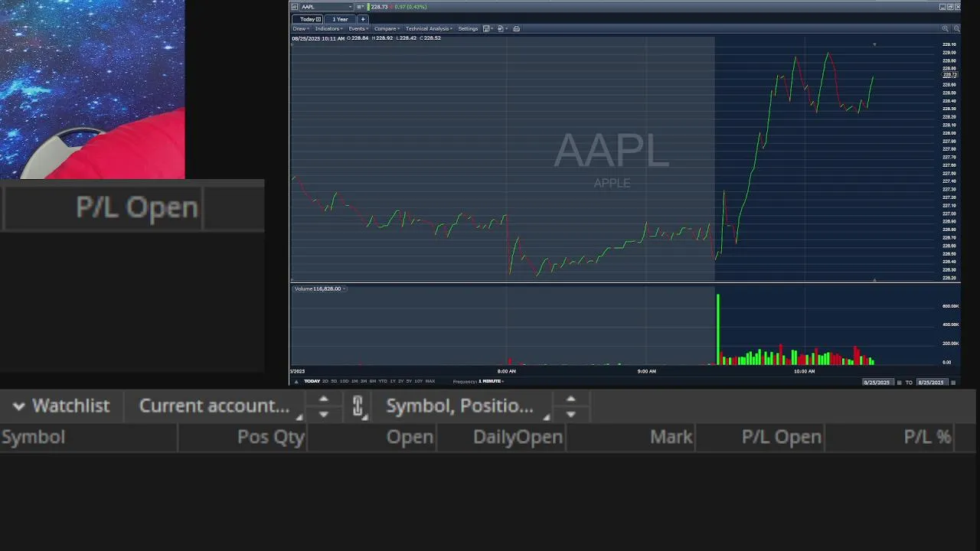Open the Draw menu
Viewport: 980px width, 551px height.
tap(301, 29)
